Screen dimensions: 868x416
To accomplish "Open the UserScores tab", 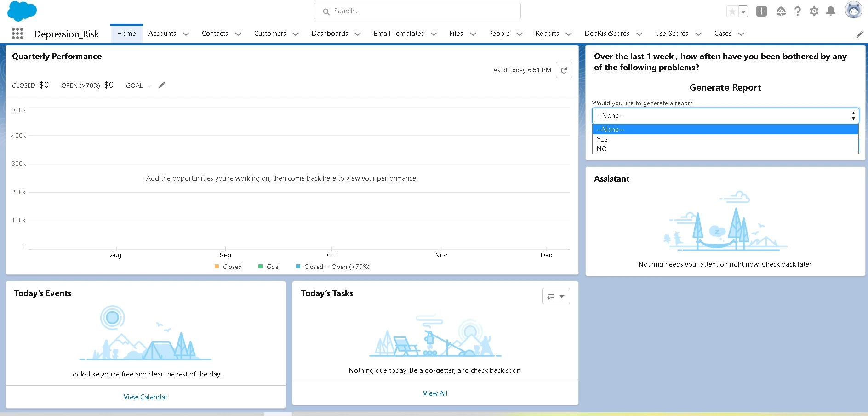I will click(x=671, y=34).
